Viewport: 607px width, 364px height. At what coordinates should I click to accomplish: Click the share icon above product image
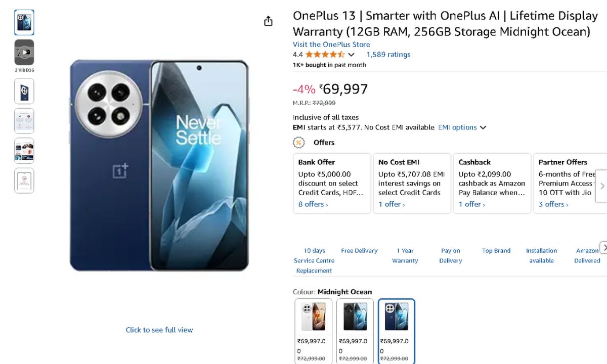point(268,21)
